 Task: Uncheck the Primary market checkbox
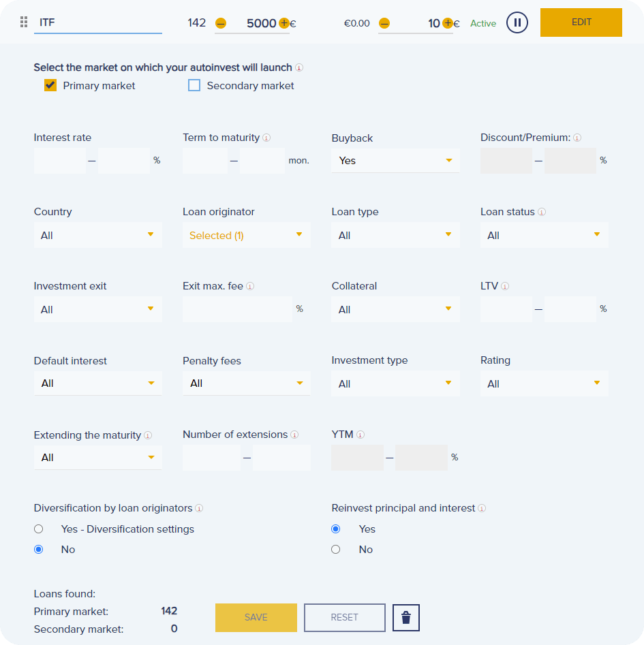coord(50,86)
